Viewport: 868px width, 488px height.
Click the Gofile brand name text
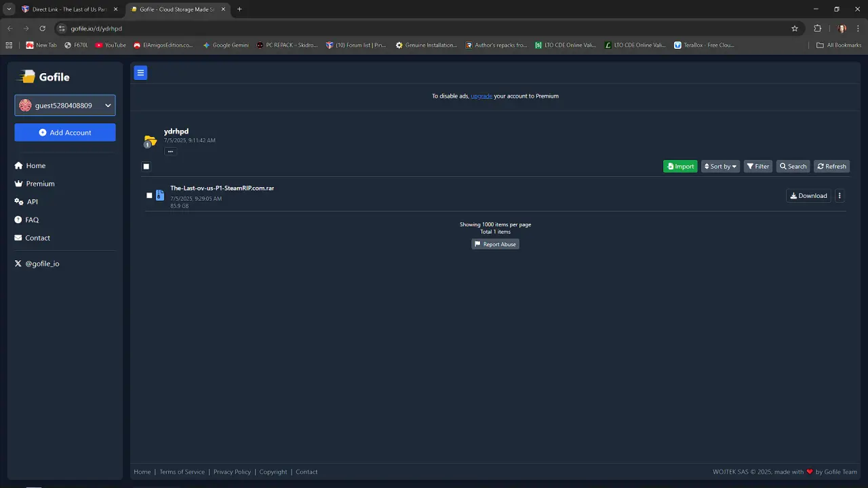click(x=54, y=77)
